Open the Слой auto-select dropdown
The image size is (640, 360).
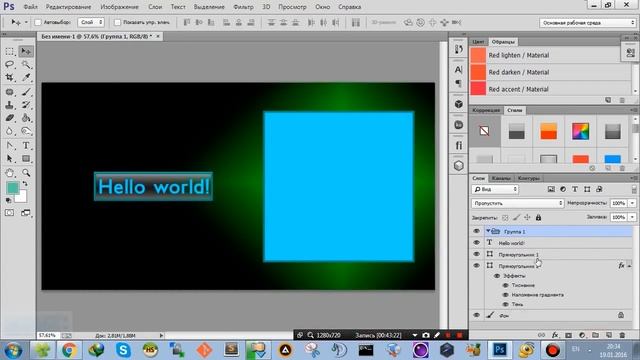(91, 22)
